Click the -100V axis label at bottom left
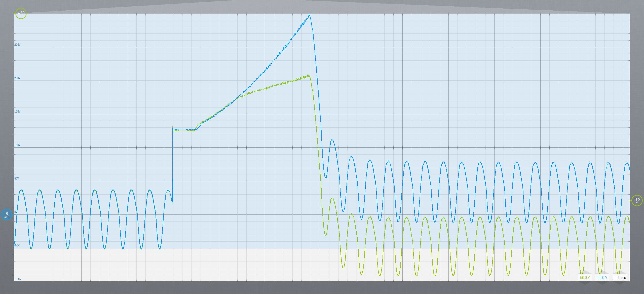This screenshot has width=644, height=294. (x=18, y=279)
